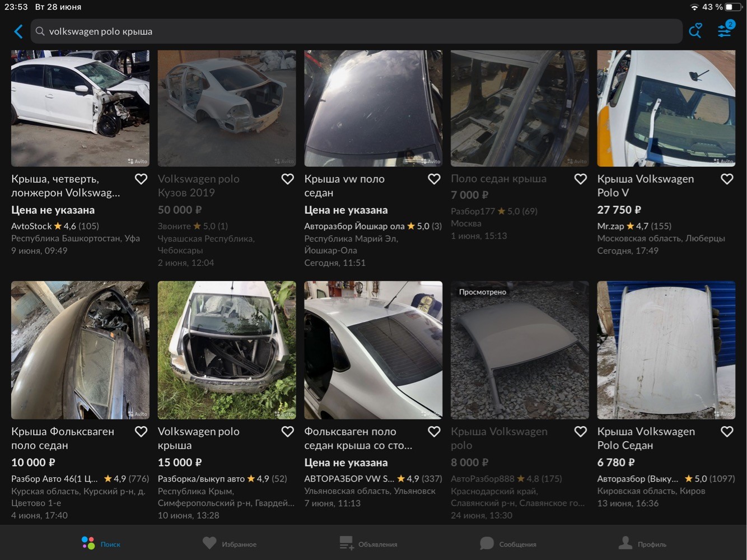
Task: Click location 'Республика Башкортостан, Уфа'
Action: pyautogui.click(x=76, y=239)
